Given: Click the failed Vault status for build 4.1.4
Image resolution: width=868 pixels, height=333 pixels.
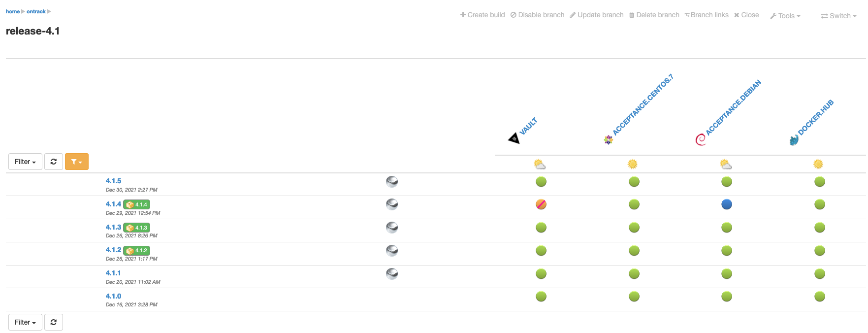Looking at the screenshot, I should (x=541, y=204).
